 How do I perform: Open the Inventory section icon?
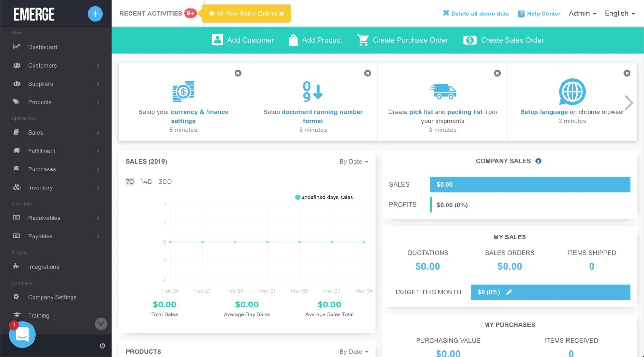16,188
